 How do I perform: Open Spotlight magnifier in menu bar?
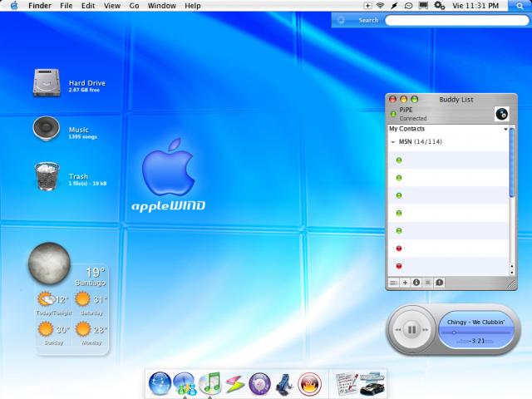pos(520,6)
